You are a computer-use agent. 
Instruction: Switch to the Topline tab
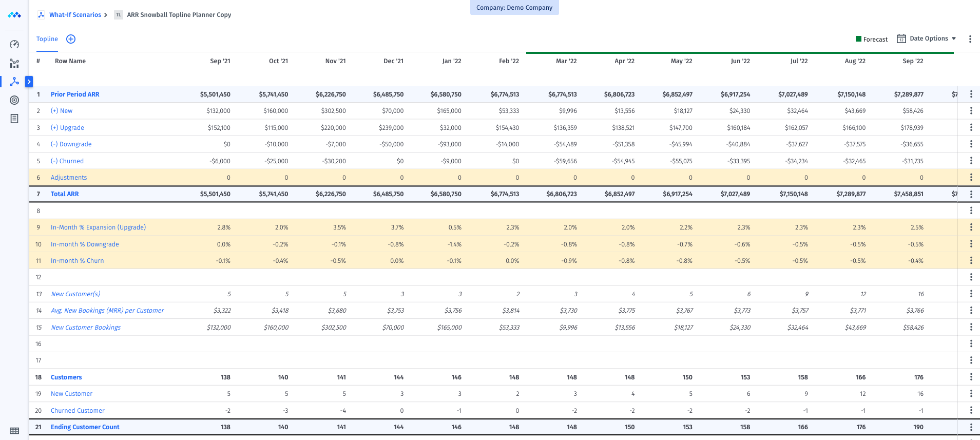[x=47, y=39]
